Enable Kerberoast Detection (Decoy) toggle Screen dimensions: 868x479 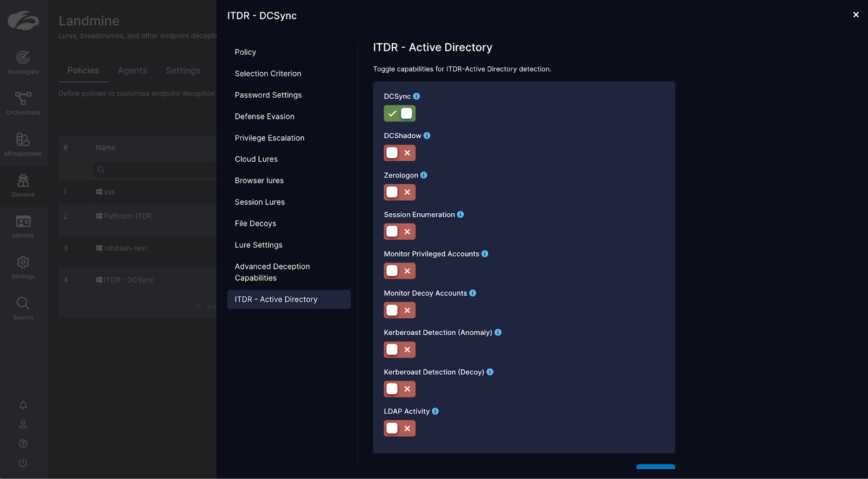tap(399, 389)
